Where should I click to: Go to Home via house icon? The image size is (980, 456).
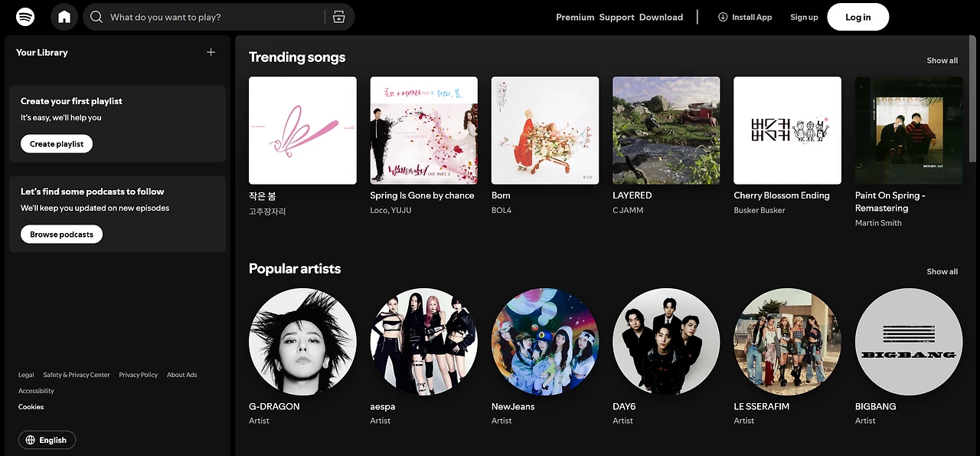pyautogui.click(x=64, y=16)
